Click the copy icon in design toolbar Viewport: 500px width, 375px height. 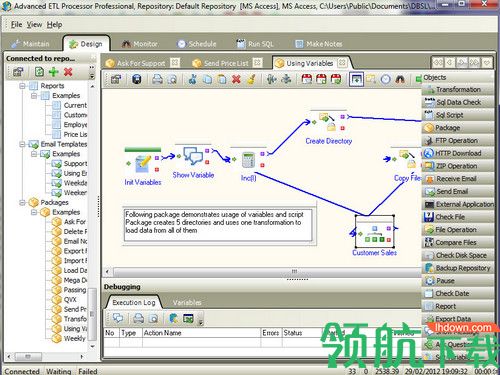(x=207, y=79)
